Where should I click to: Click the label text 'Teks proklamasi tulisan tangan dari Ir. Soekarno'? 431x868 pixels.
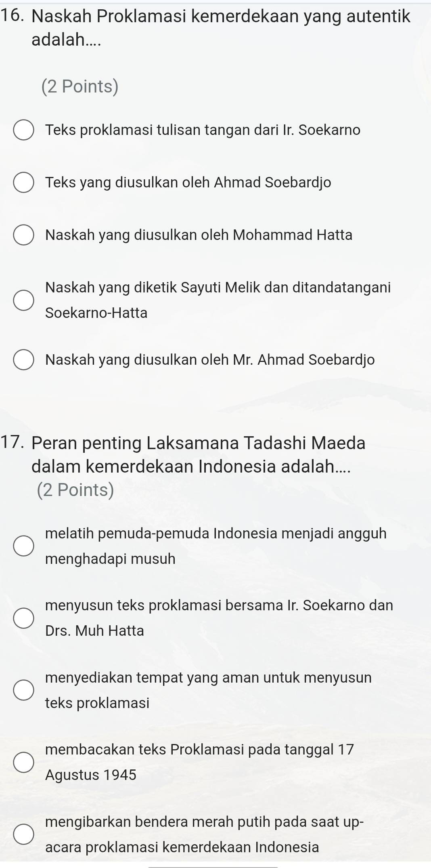click(x=203, y=130)
